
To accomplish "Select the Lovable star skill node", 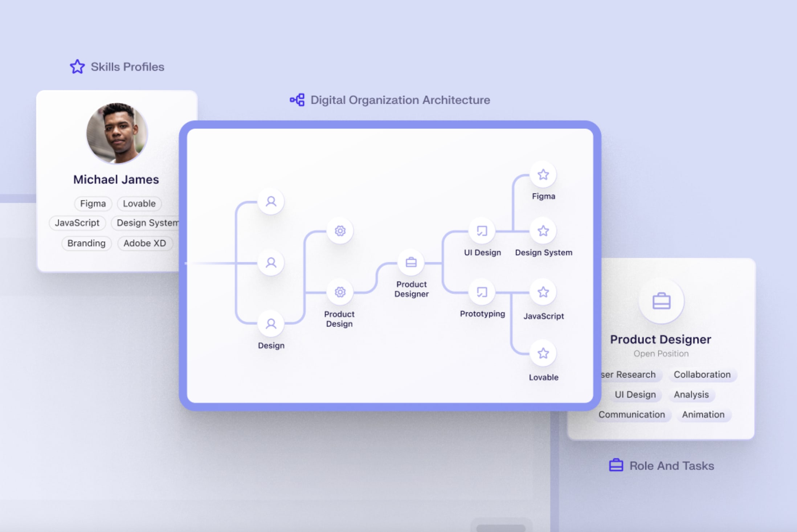I will (543, 353).
